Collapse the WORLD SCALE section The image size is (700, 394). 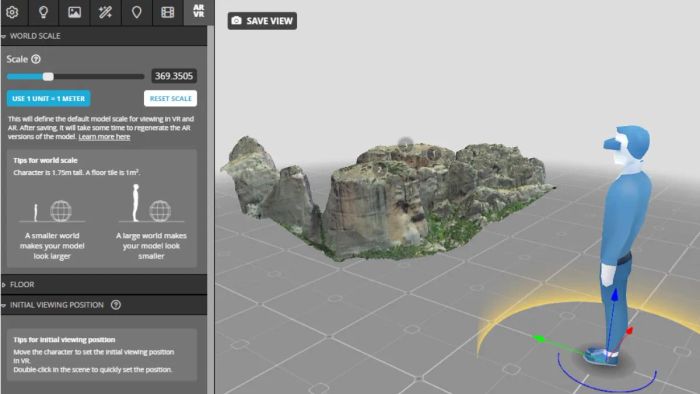coord(104,36)
